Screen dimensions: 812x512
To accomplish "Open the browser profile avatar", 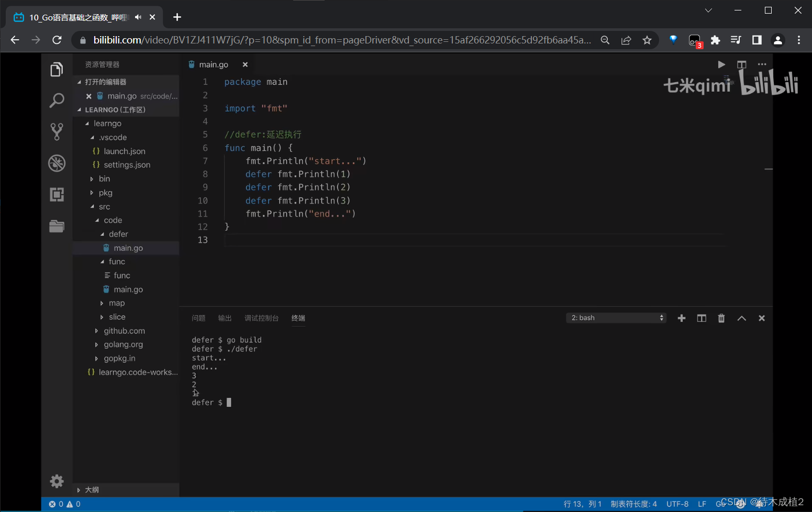I will tap(778, 40).
